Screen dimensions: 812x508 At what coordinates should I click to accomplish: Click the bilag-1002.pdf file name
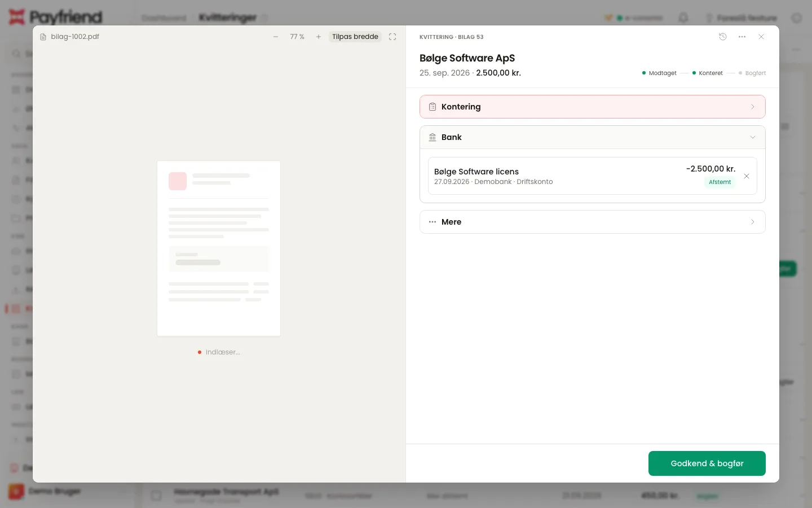(x=75, y=37)
